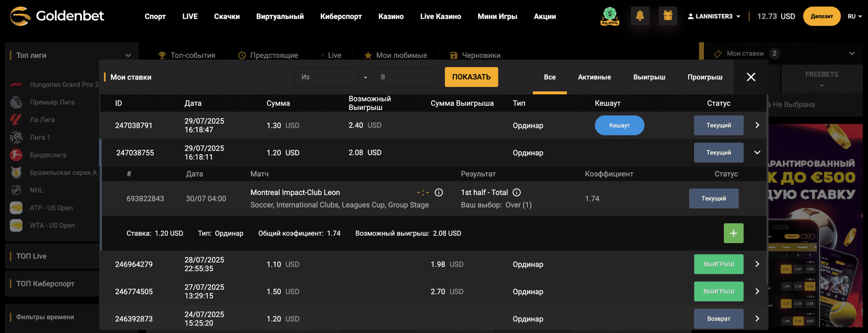Expand bet 246392873 details arrow

pos(757,319)
